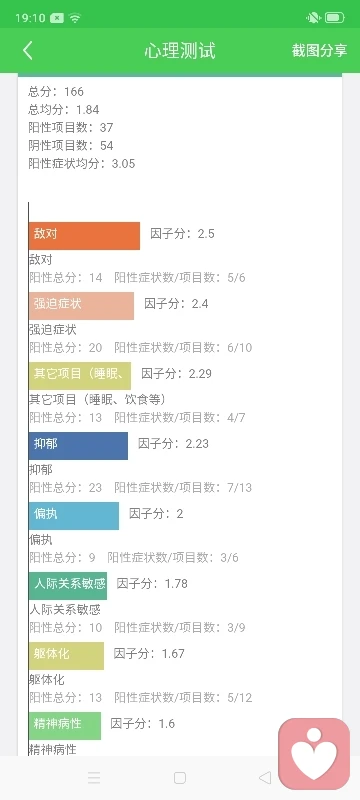Screen dimensions: 360x800
Task: Tap the Wi-Fi status icon
Action: 75,18
